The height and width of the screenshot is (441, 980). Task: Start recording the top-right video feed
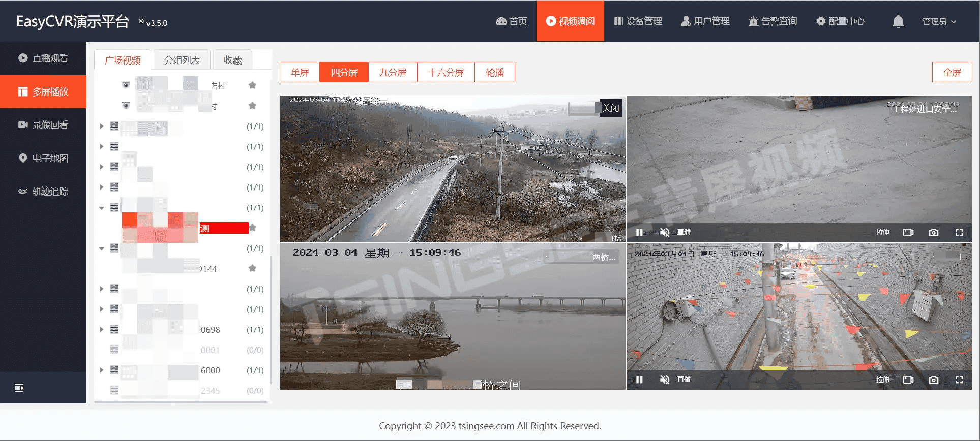908,232
